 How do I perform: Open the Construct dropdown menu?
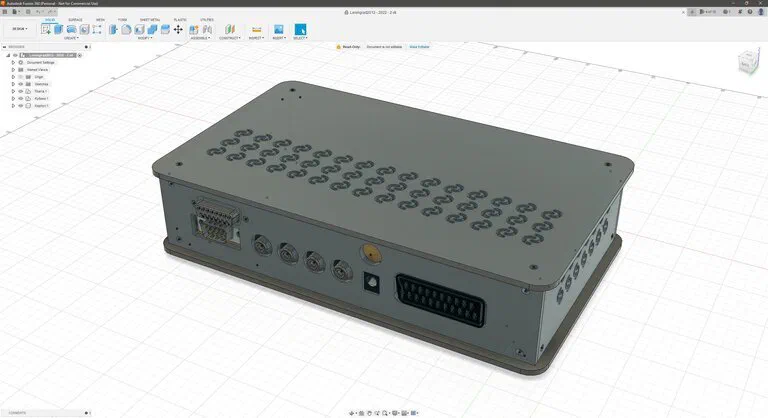coord(230,38)
